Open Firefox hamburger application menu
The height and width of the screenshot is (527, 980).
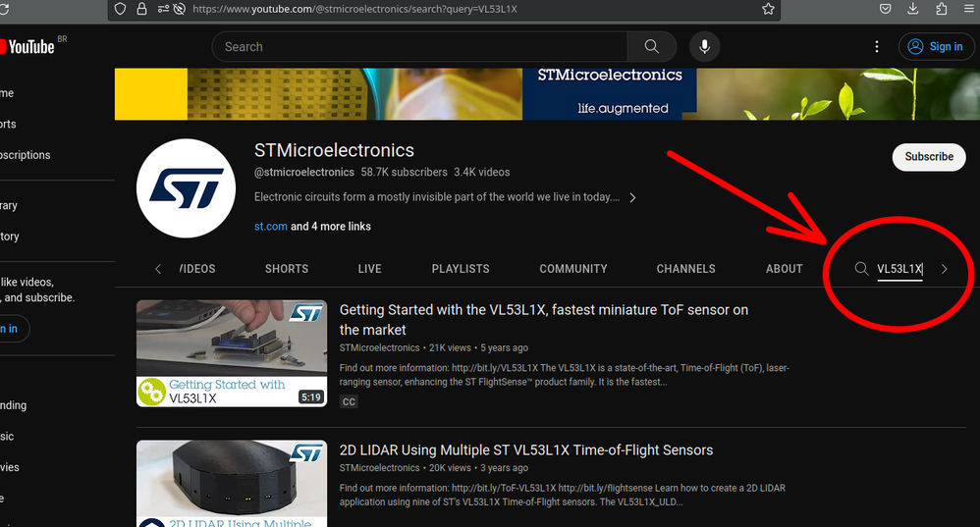[969, 9]
